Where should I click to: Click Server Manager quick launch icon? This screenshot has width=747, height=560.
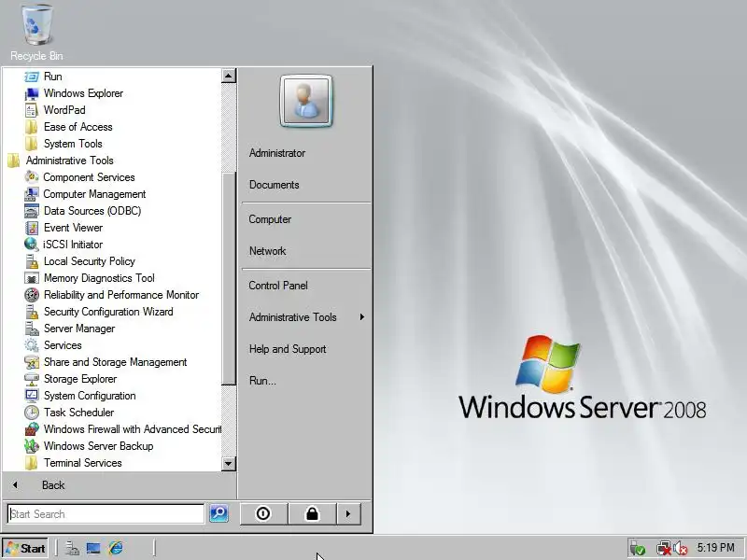point(72,549)
